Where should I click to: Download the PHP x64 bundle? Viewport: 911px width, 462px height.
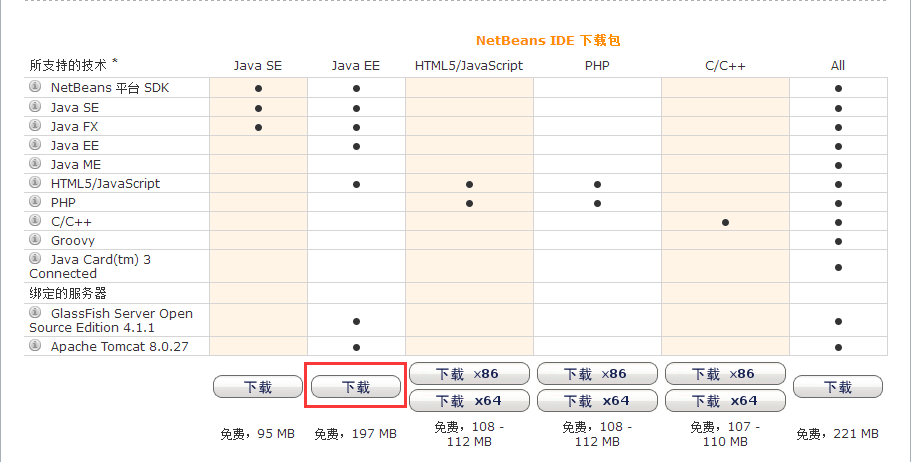[x=597, y=401]
